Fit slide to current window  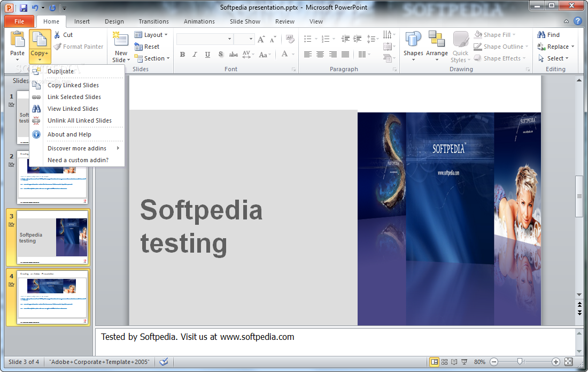tap(569, 362)
